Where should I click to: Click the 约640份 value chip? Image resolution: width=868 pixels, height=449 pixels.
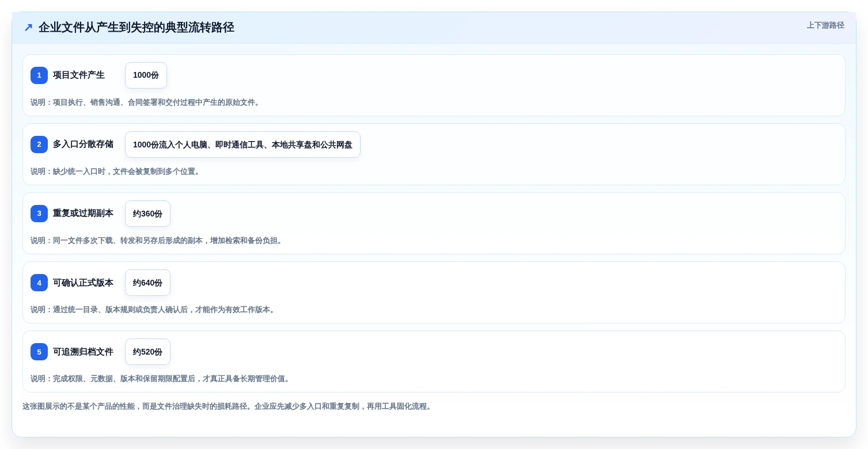coord(147,283)
